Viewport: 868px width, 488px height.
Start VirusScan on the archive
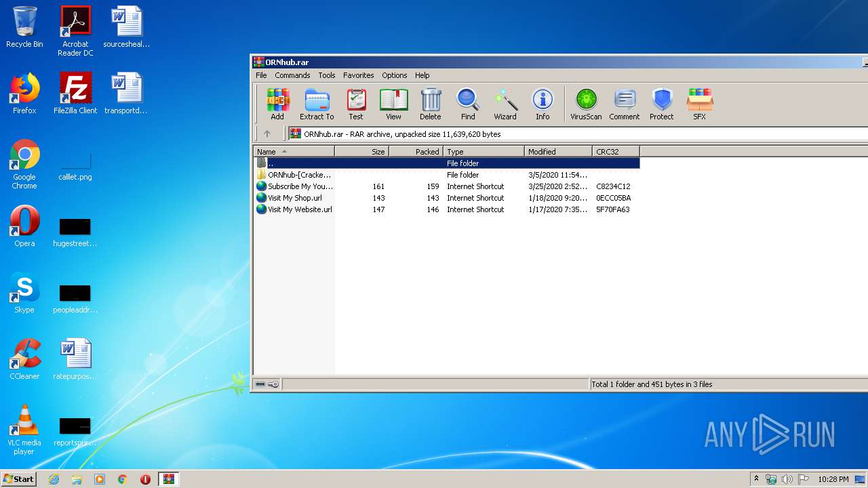586,104
